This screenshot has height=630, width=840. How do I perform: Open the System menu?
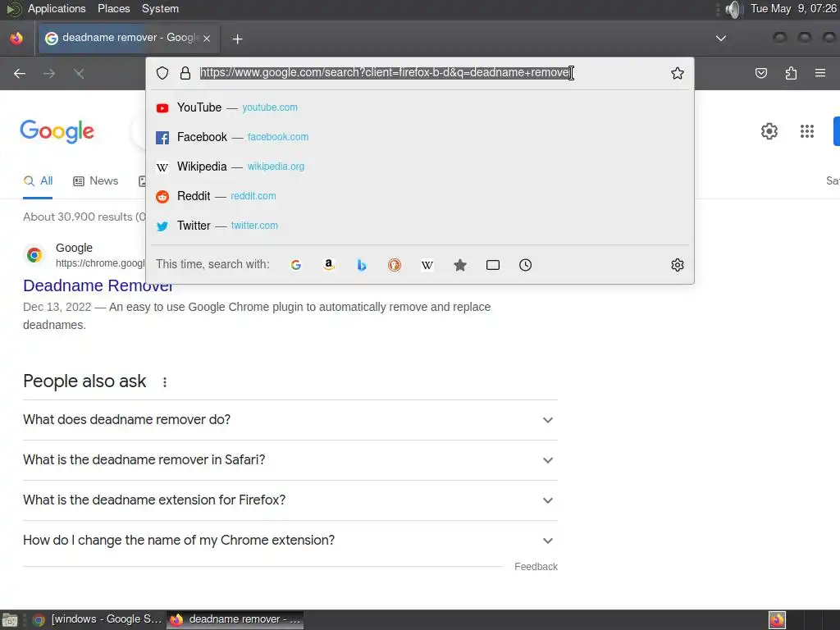pyautogui.click(x=160, y=8)
